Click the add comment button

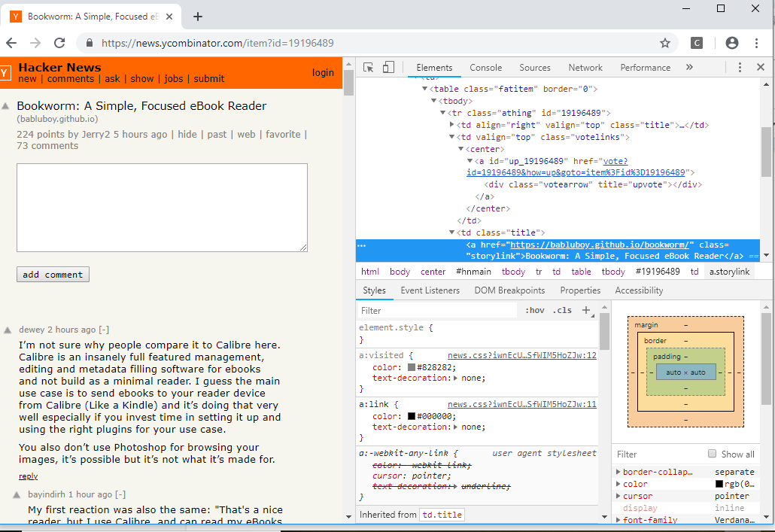click(53, 275)
